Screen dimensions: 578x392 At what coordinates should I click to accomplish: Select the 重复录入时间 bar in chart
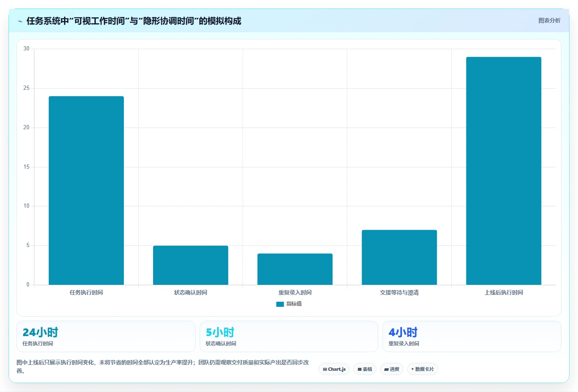(x=295, y=269)
